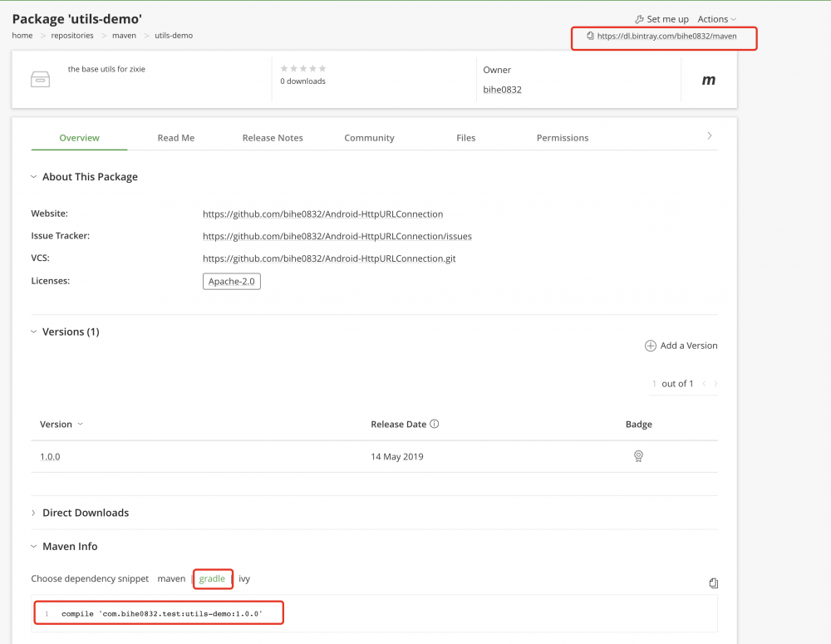Copy the dl.bintray.com maven URL icon

pos(590,37)
